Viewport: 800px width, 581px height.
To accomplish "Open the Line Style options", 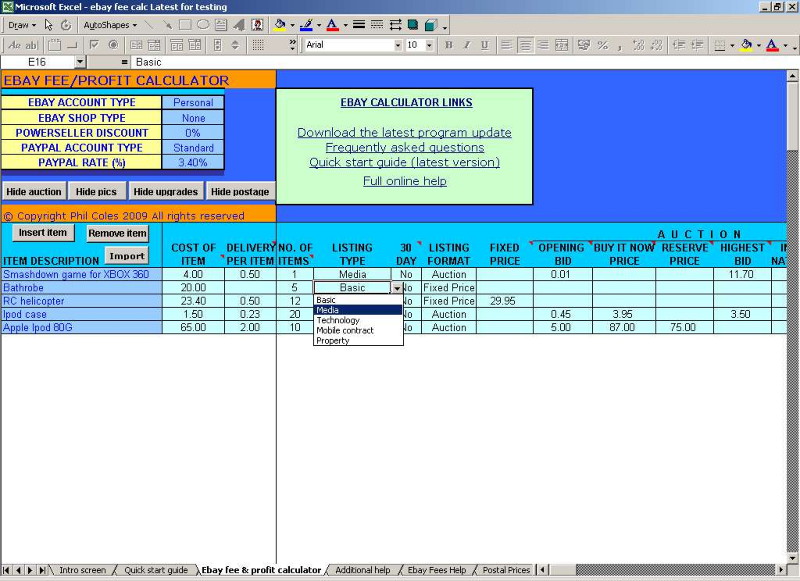I will click(359, 24).
